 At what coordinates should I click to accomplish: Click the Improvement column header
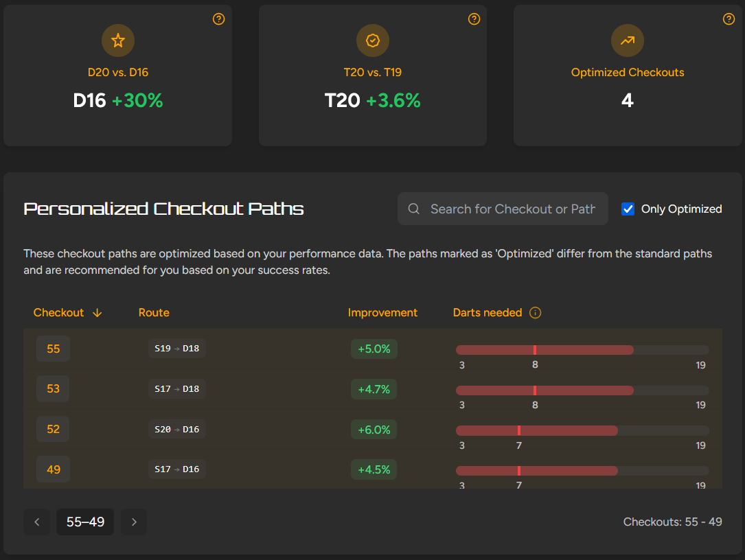(x=382, y=312)
